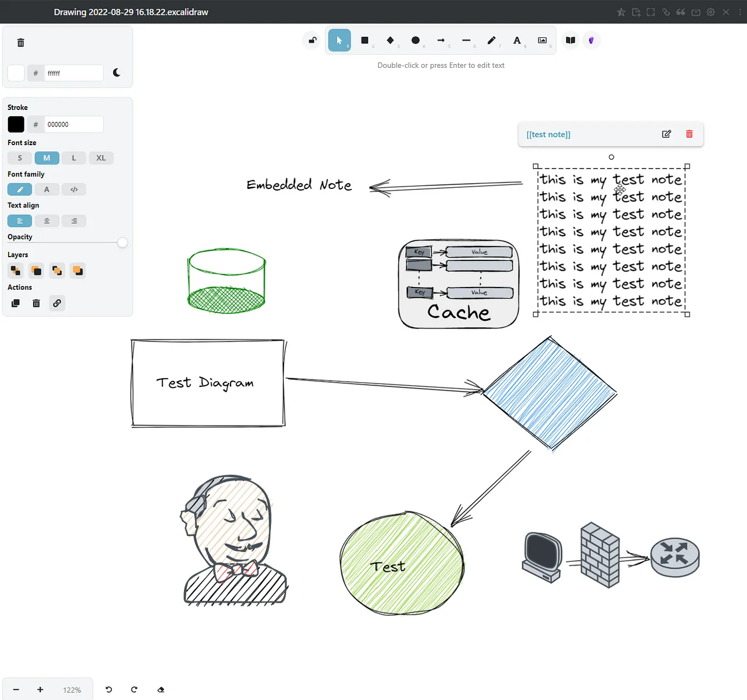Set font size to L
Screen dimensions: 747x700
pyautogui.click(x=74, y=158)
